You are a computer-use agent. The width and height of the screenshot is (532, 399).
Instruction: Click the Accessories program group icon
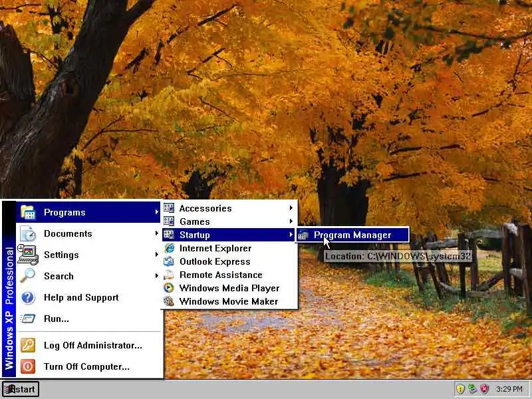coord(169,208)
